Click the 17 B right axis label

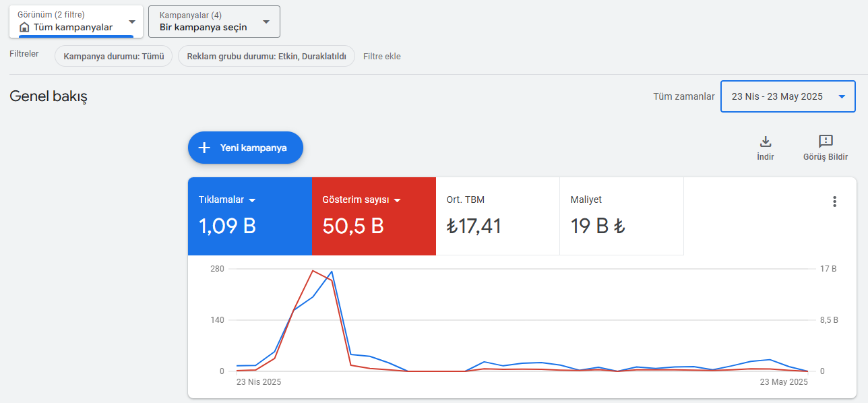[828, 269]
